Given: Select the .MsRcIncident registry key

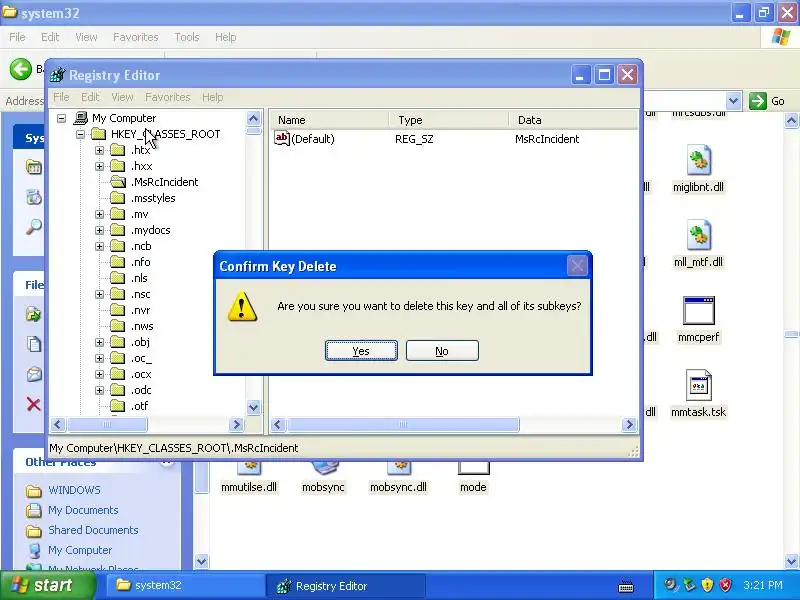Looking at the screenshot, I should pos(164,182).
